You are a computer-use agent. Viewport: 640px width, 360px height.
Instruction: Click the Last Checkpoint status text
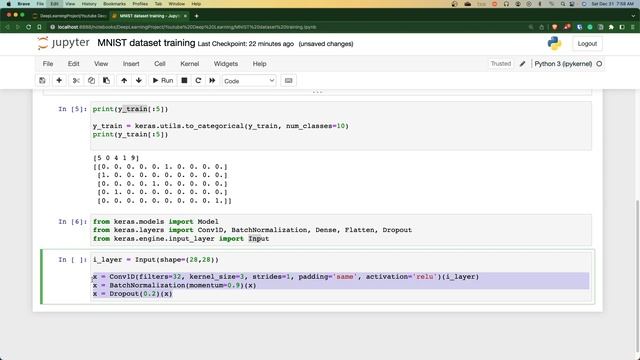pyautogui.click(x=246, y=44)
